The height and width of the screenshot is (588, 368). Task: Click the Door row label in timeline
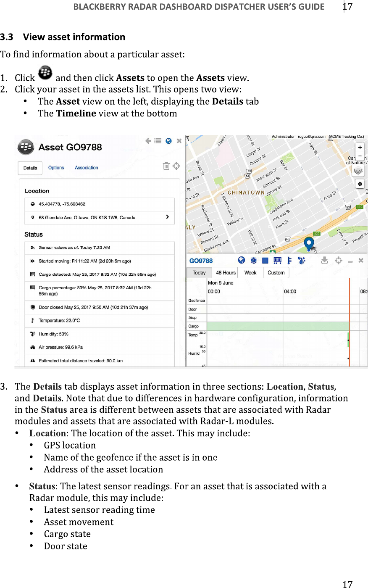click(192, 309)
